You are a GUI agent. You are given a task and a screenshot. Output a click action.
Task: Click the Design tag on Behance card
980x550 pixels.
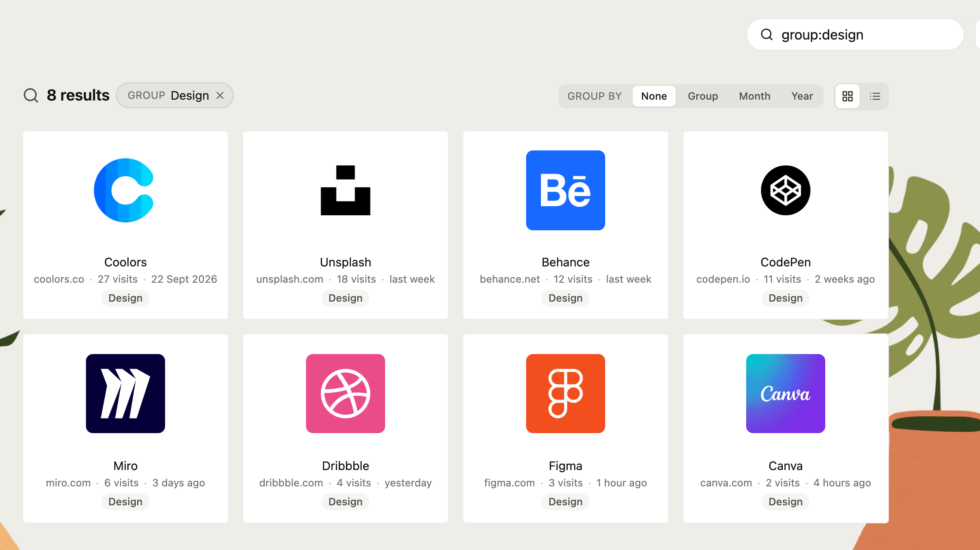click(x=566, y=298)
